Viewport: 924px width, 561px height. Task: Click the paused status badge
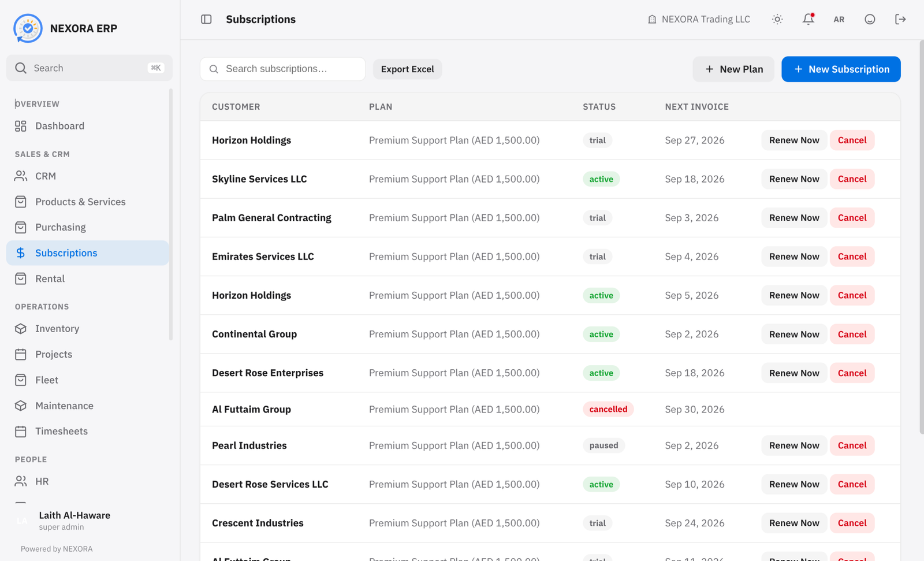pyautogui.click(x=603, y=445)
